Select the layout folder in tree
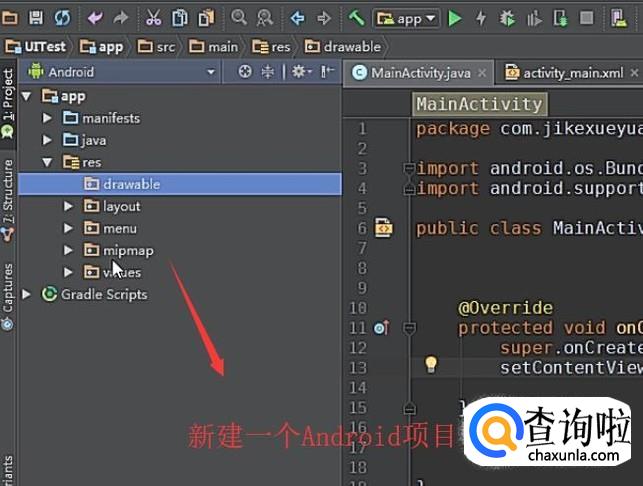 coord(112,206)
